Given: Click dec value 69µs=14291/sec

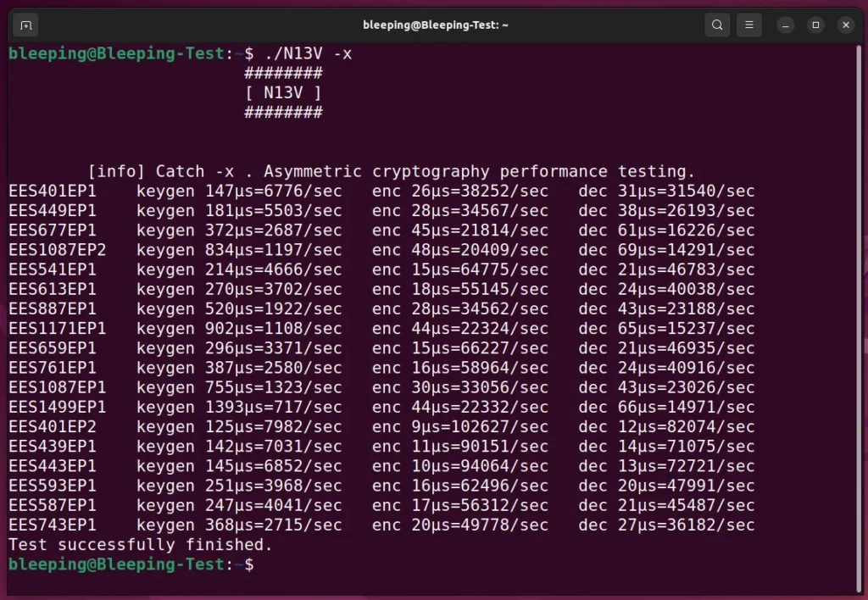Looking at the screenshot, I should pyautogui.click(x=687, y=250).
